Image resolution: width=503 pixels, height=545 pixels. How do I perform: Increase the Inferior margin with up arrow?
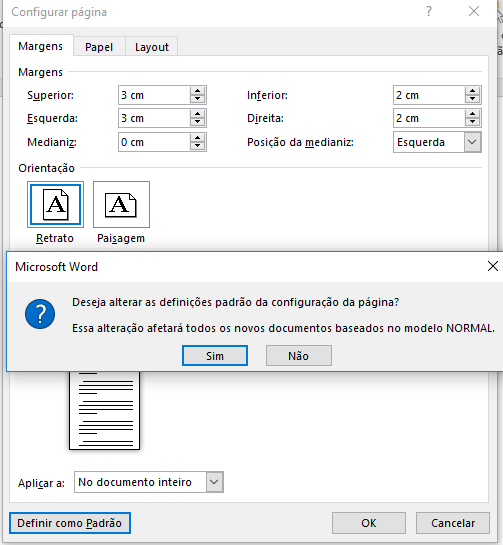coord(472,91)
